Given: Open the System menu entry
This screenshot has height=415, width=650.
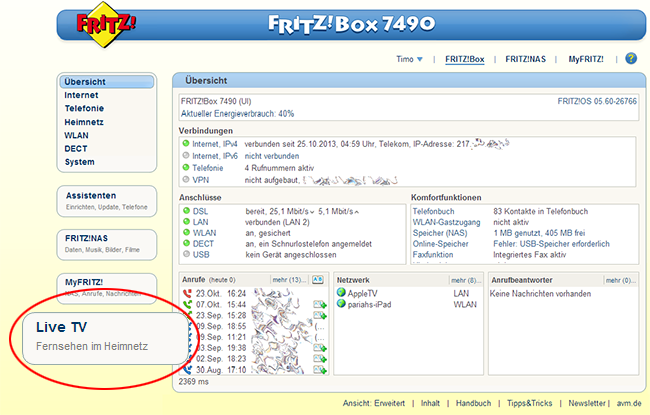Looking at the screenshot, I should click(x=80, y=162).
